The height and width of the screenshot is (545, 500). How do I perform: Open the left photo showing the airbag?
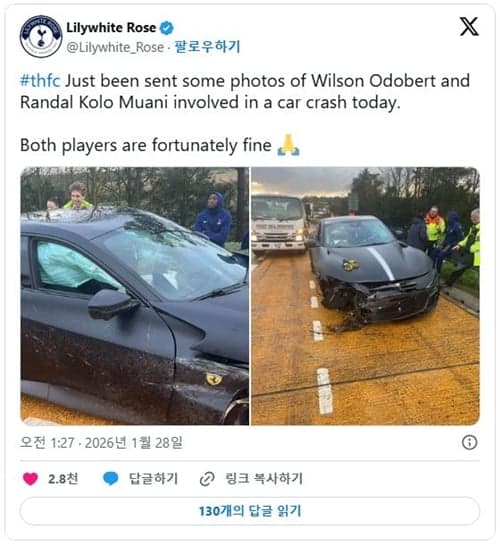point(135,296)
